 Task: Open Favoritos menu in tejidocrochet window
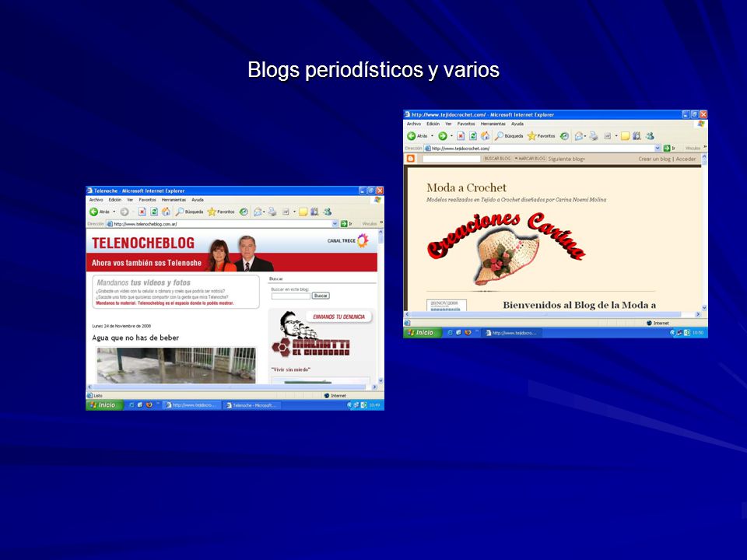(x=466, y=124)
